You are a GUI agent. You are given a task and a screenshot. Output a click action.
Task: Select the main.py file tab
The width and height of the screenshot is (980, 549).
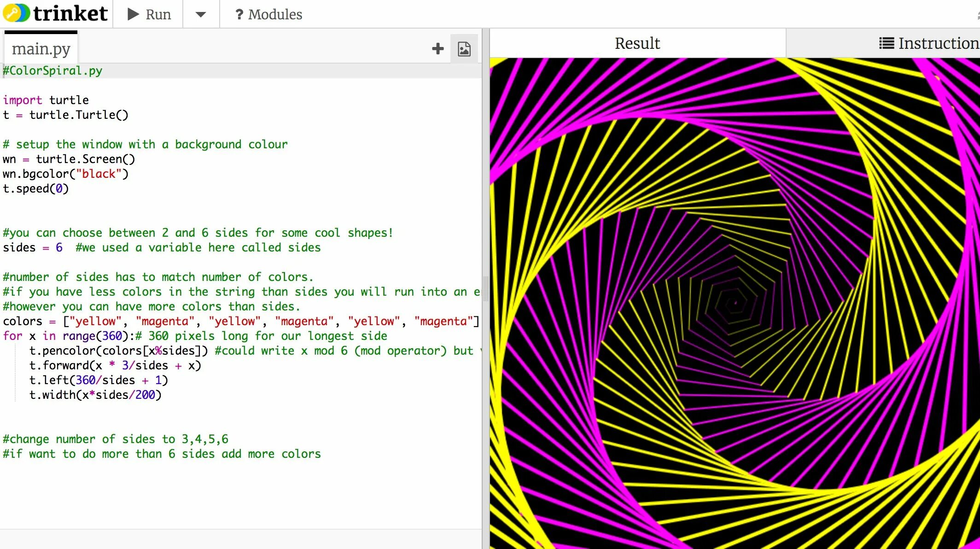41,48
